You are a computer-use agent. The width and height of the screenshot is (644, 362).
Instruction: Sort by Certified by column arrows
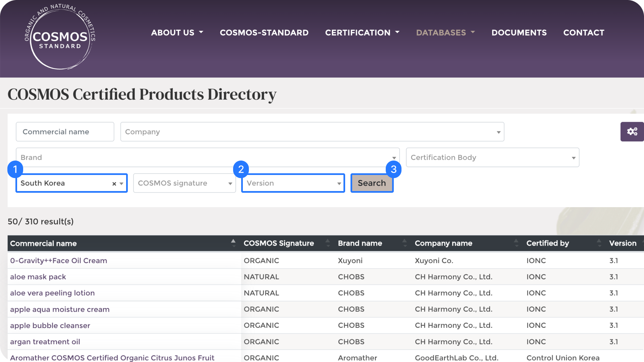pos(599,243)
